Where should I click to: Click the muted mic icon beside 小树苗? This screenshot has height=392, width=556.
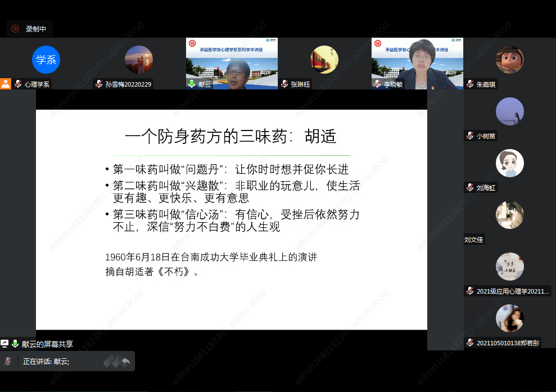[x=470, y=136]
